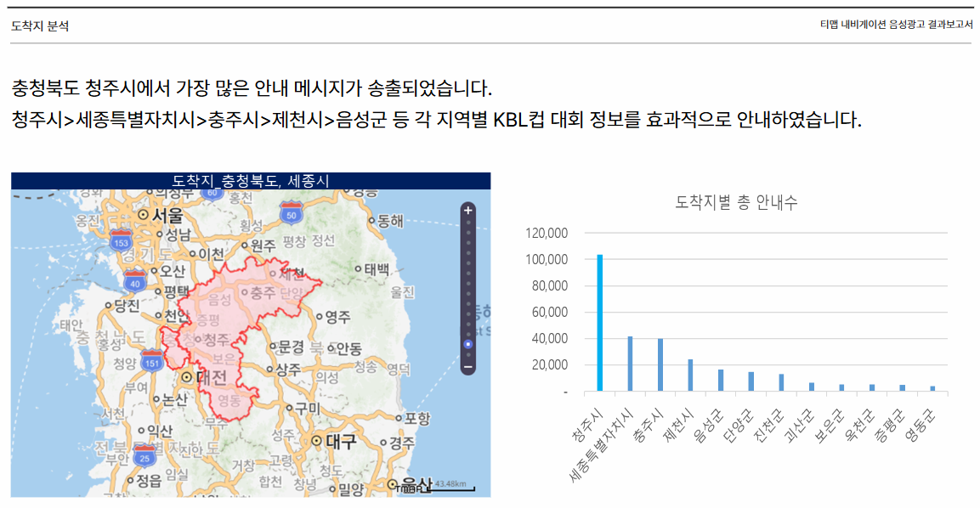Select the chart bar above 제천시
This screenshot has width=980, height=508.
(x=691, y=375)
